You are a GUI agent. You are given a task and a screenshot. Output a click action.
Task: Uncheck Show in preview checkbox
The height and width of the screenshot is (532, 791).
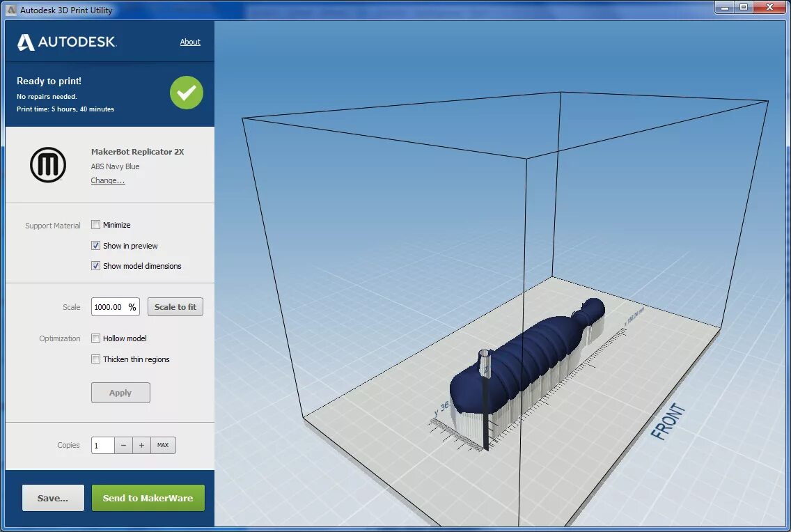pos(96,246)
